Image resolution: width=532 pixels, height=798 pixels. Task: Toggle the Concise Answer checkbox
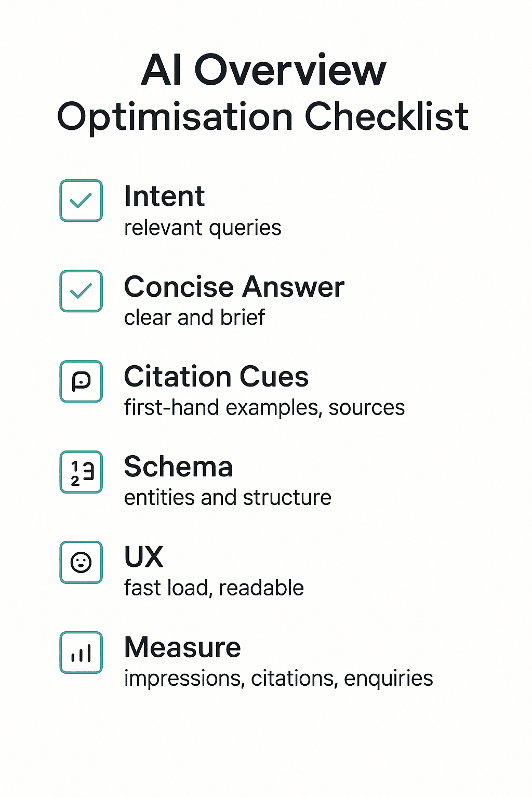tap(81, 291)
